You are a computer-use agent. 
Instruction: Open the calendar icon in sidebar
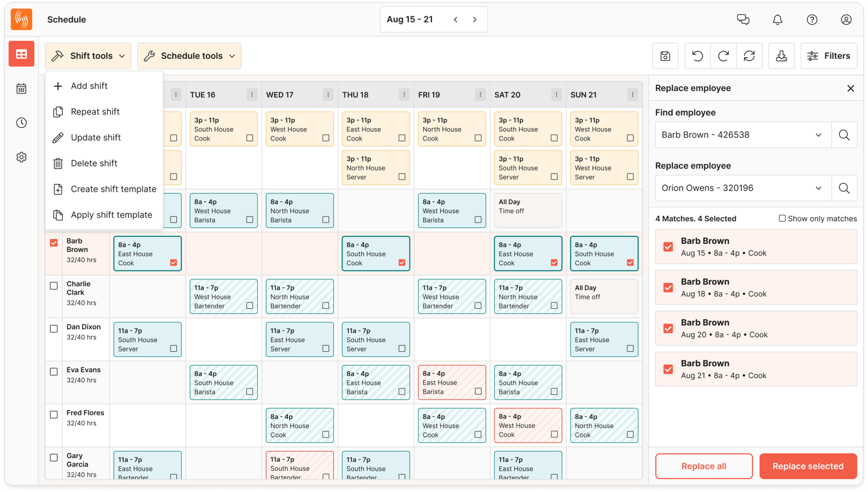[x=21, y=88]
